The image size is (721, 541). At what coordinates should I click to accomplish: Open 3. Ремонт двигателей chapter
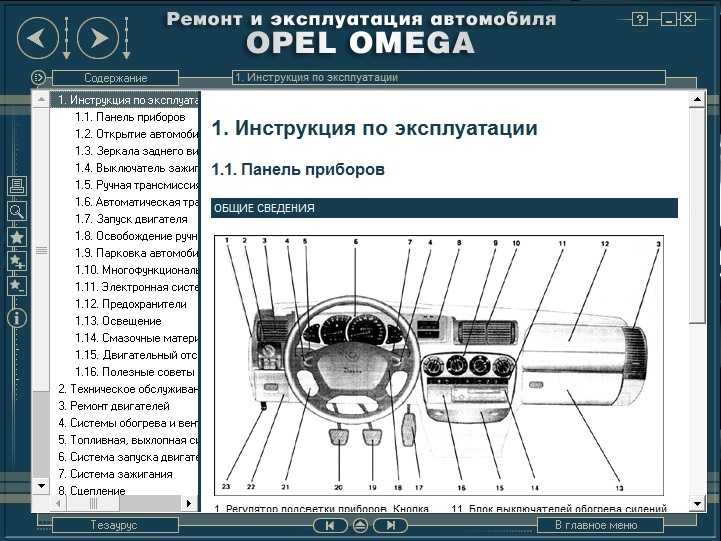pos(114,406)
